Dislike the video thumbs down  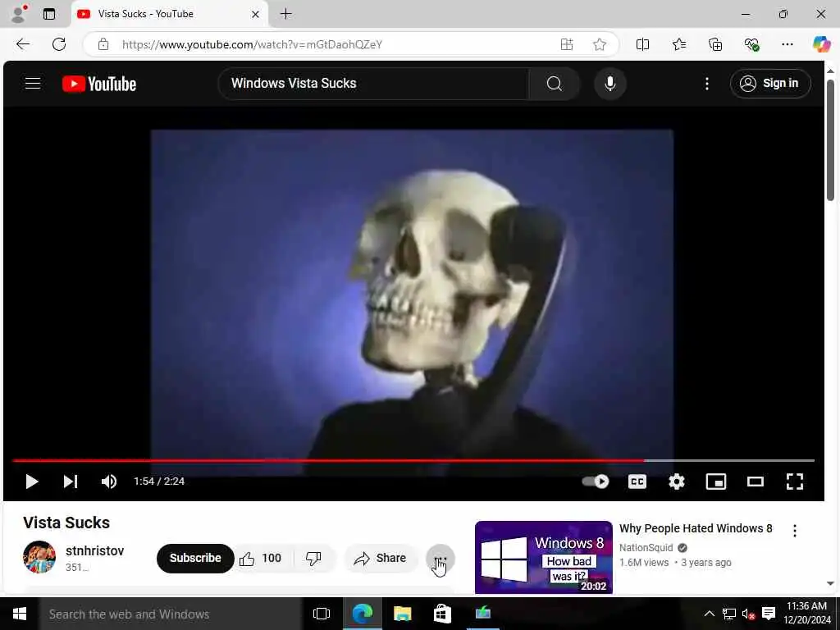(314, 558)
